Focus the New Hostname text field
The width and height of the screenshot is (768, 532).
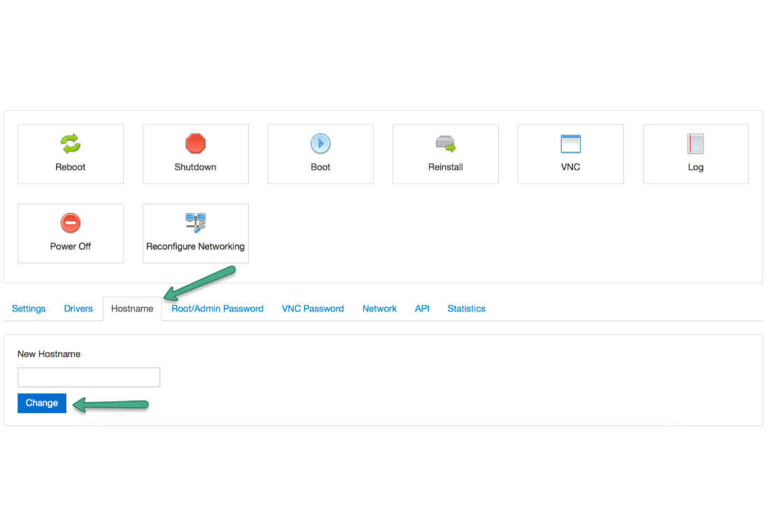point(89,377)
